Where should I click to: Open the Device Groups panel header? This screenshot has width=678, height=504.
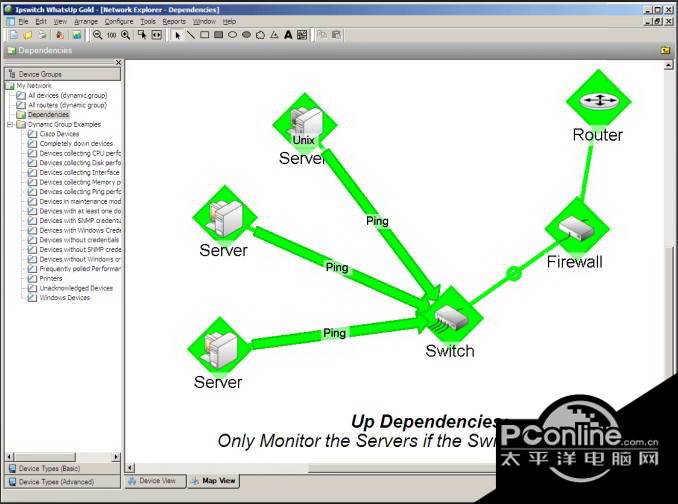point(63,74)
